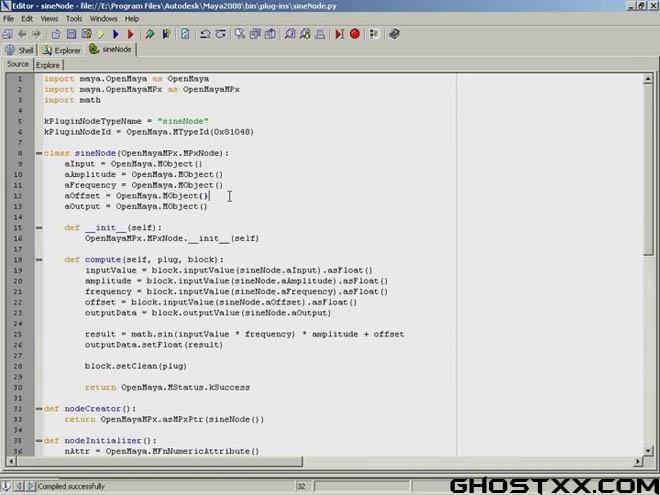Click the Paste clipboard toolbar icon
Viewport: 660px width, 495px height.
click(x=270, y=34)
